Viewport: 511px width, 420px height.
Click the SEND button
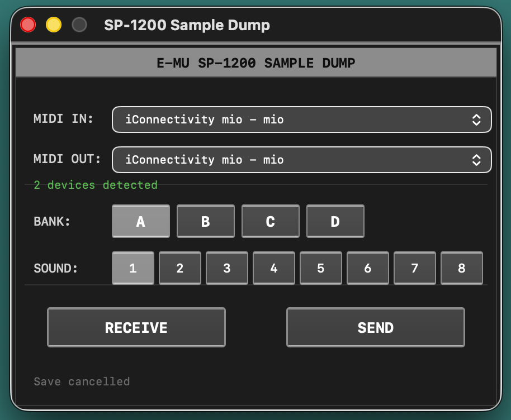point(376,327)
